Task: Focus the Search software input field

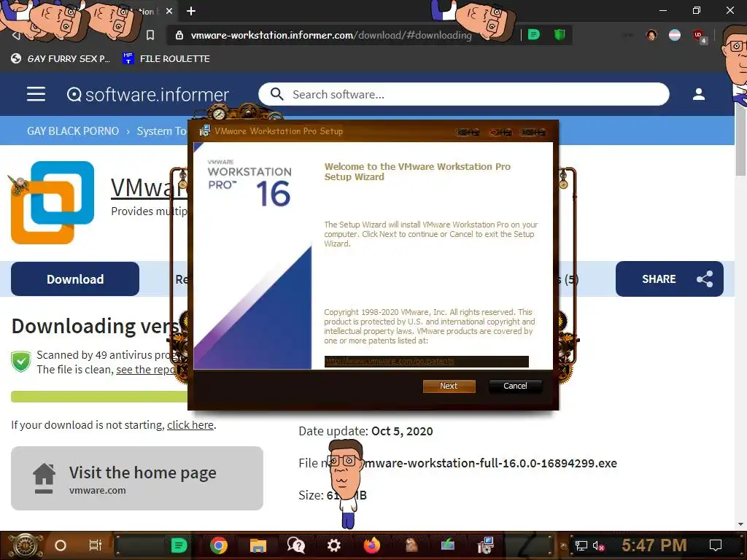Action: (464, 94)
